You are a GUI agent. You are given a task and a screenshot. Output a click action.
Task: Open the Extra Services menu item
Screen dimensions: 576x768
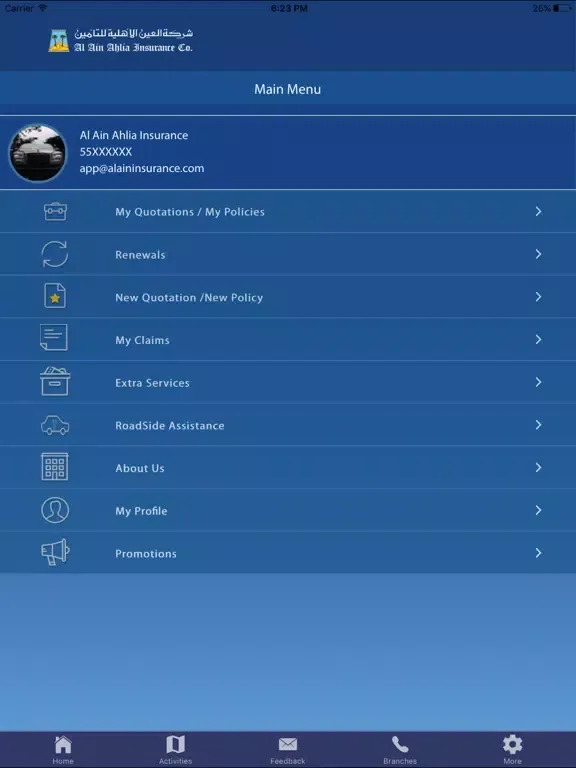(288, 382)
